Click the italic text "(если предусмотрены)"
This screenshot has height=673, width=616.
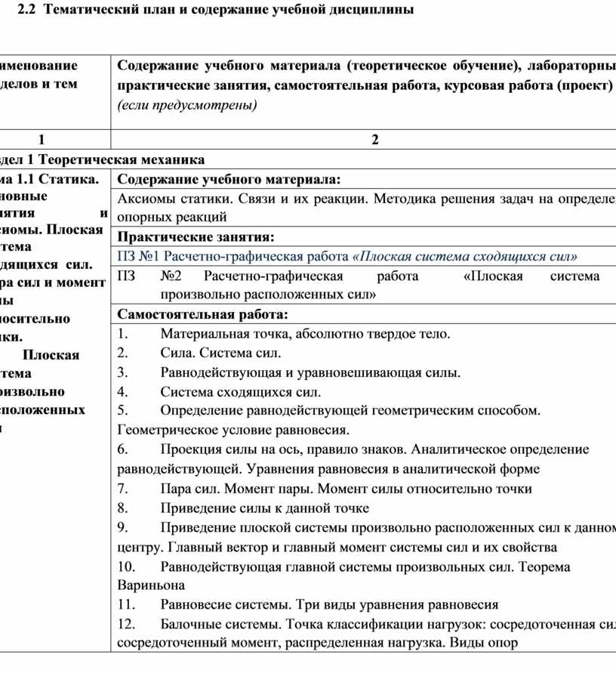coord(187,105)
